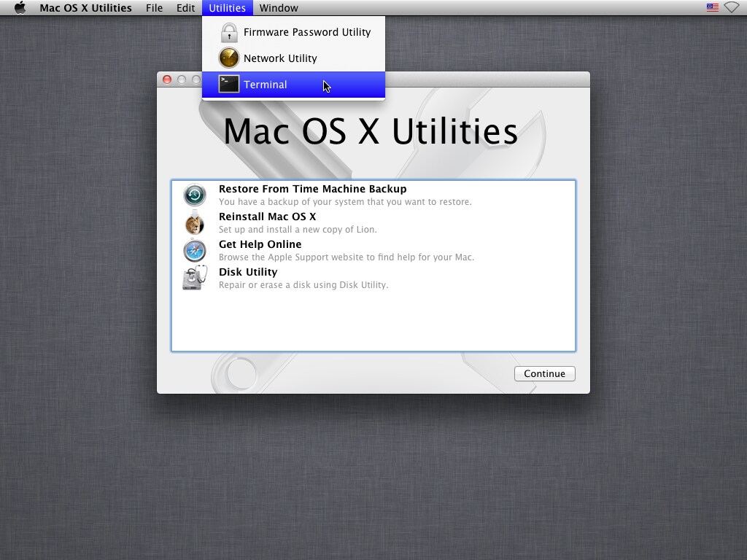The height and width of the screenshot is (560, 747).
Task: Click the Network Utility globe icon
Action: [x=228, y=58]
